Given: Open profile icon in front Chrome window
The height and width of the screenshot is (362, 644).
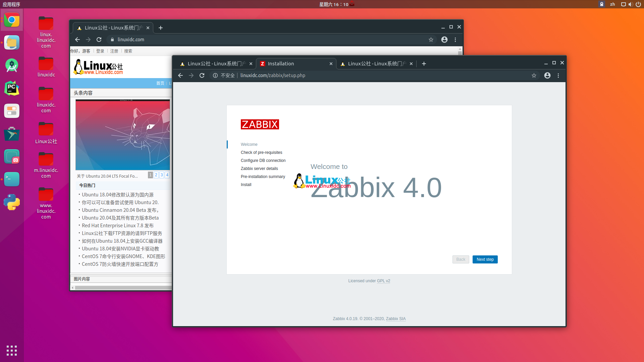Looking at the screenshot, I should pyautogui.click(x=547, y=75).
